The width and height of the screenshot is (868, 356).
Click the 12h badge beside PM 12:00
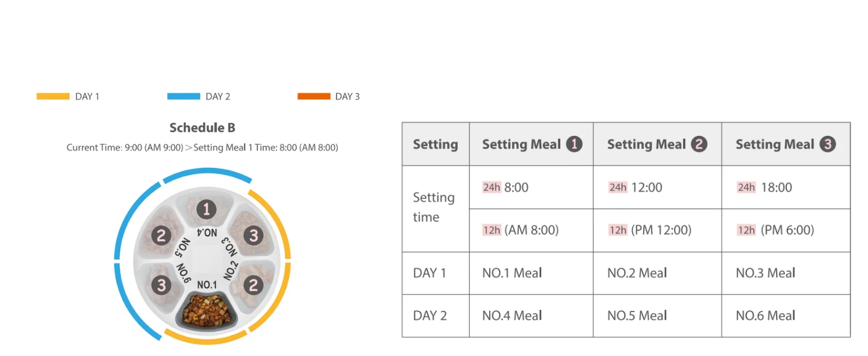(618, 230)
